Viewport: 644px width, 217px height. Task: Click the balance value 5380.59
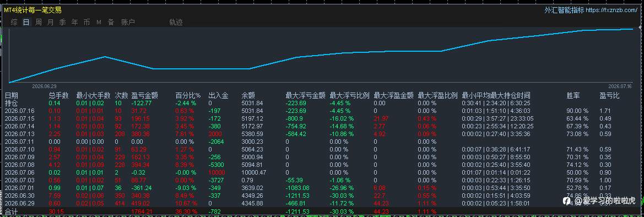[x=252, y=134]
